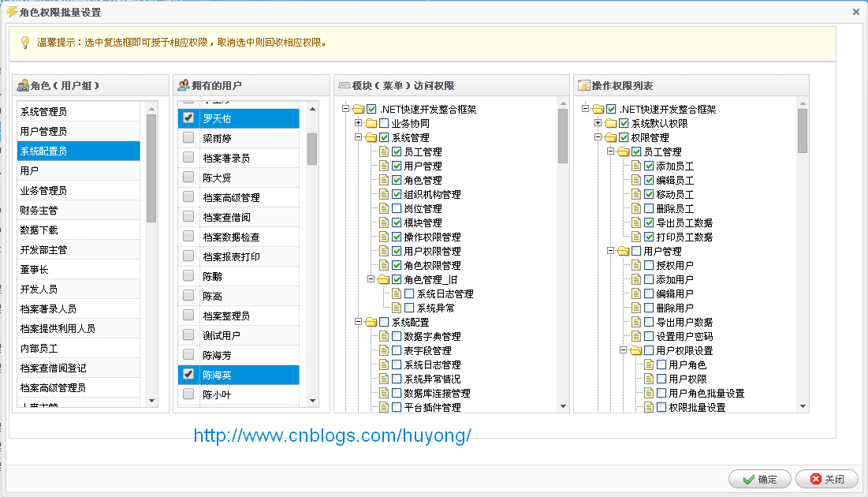Click the document icon beside 添加员工
The image size is (868, 497).
click(636, 166)
